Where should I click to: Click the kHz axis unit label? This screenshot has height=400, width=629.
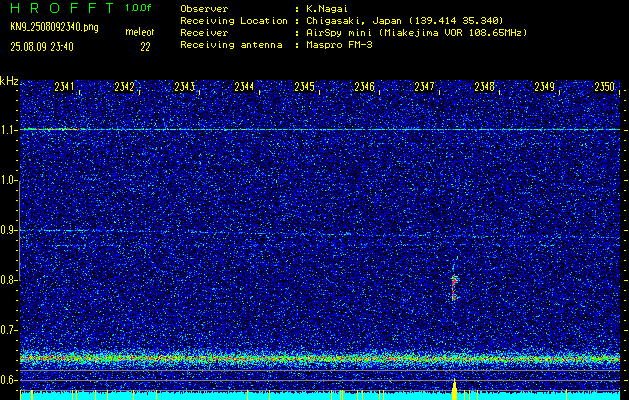(9, 81)
